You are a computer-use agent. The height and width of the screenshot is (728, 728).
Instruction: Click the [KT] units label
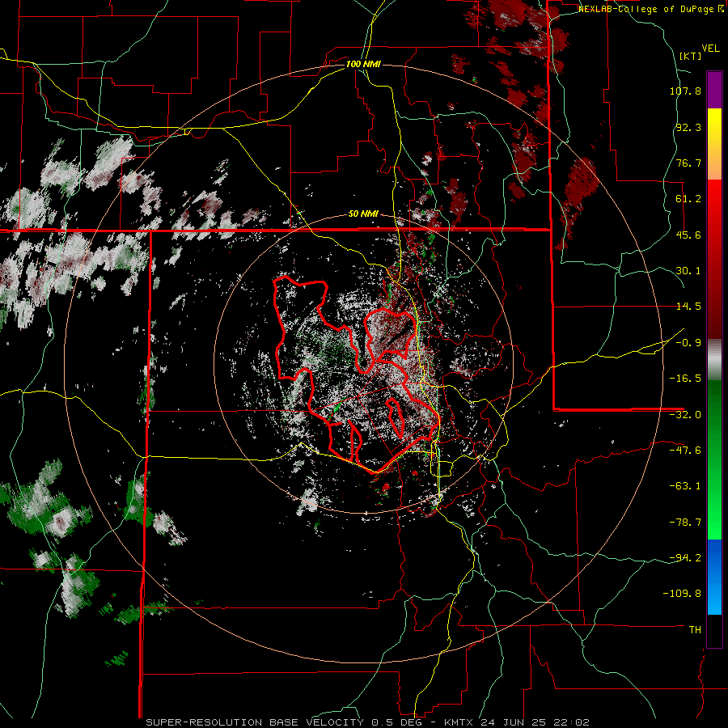pyautogui.click(x=691, y=56)
